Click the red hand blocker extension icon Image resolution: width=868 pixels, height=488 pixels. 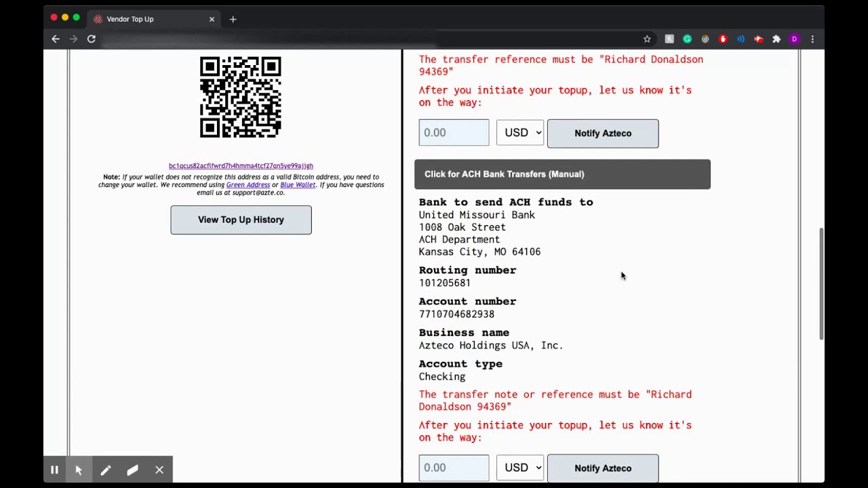click(x=723, y=39)
